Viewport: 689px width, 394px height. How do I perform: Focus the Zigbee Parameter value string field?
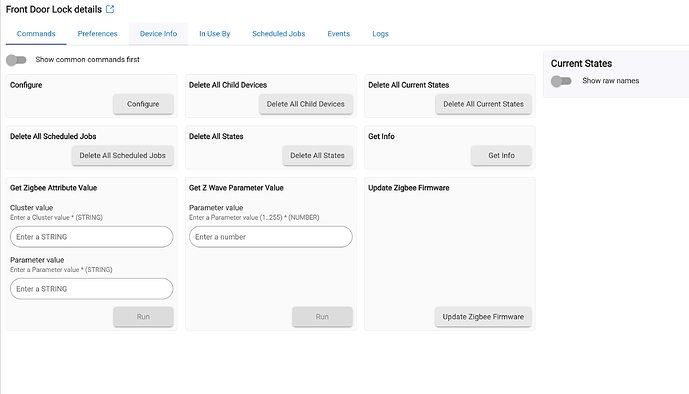tap(91, 289)
